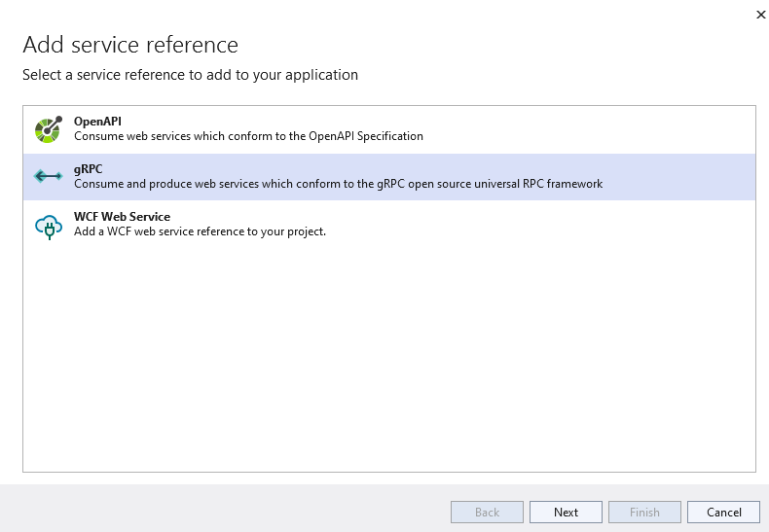
Task: Go forward with the Next button
Action: point(566,512)
